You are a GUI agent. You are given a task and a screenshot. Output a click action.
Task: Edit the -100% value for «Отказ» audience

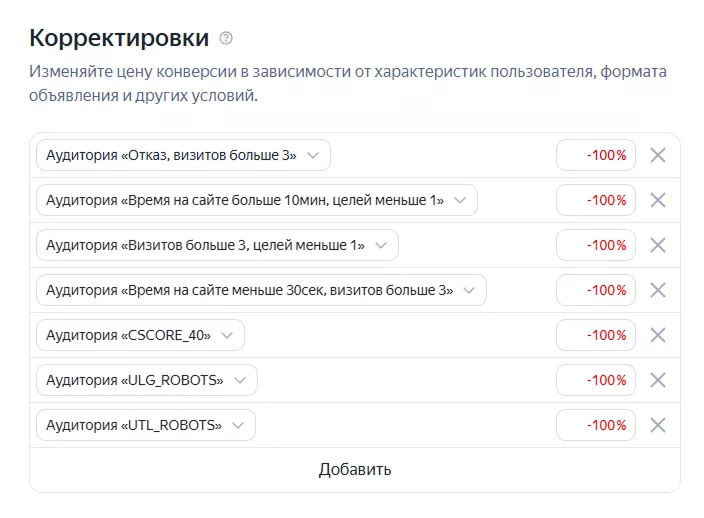pos(596,155)
